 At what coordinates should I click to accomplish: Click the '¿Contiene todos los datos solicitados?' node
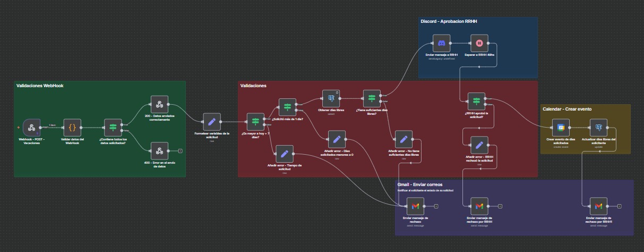(x=113, y=127)
